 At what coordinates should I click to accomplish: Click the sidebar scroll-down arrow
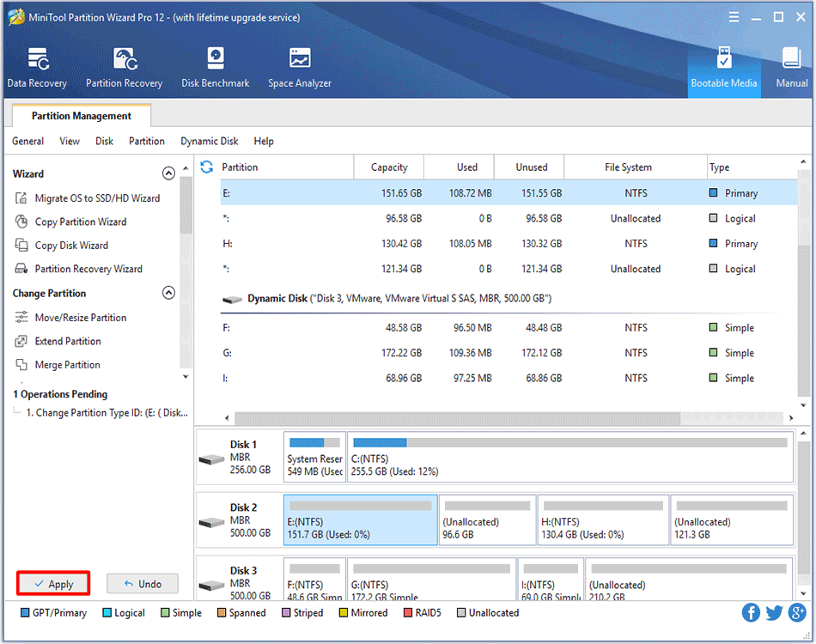point(186,377)
